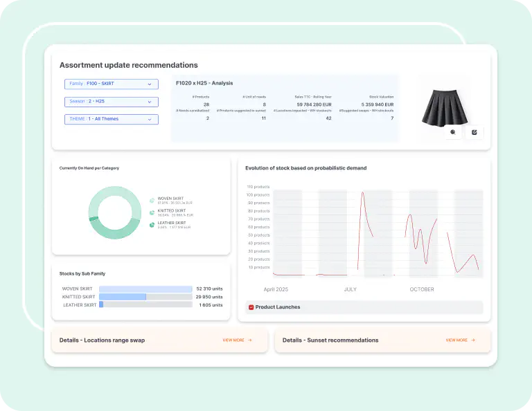Click the LEATHER SKIRT pie legend icon
This screenshot has height=411, width=532.
pos(152,225)
